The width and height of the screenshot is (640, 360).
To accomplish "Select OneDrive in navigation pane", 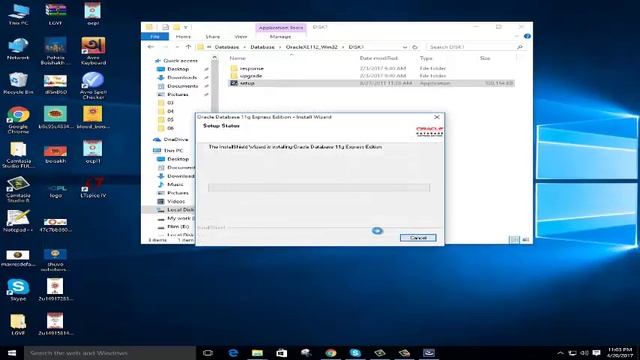I will point(176,139).
